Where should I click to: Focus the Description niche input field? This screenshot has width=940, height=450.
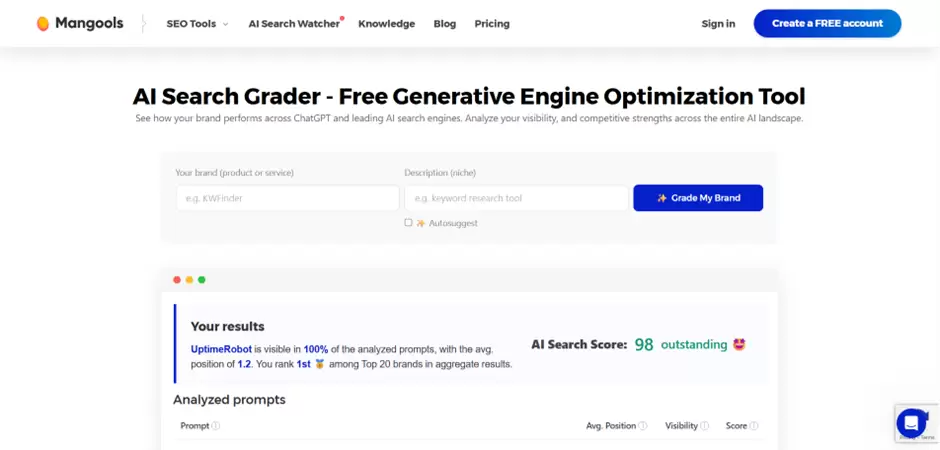click(x=516, y=198)
